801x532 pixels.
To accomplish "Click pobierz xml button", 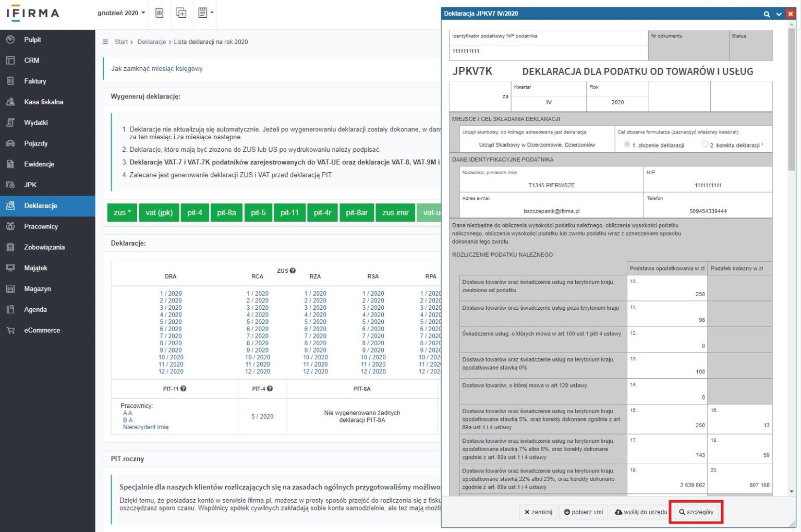I will pyautogui.click(x=584, y=512).
